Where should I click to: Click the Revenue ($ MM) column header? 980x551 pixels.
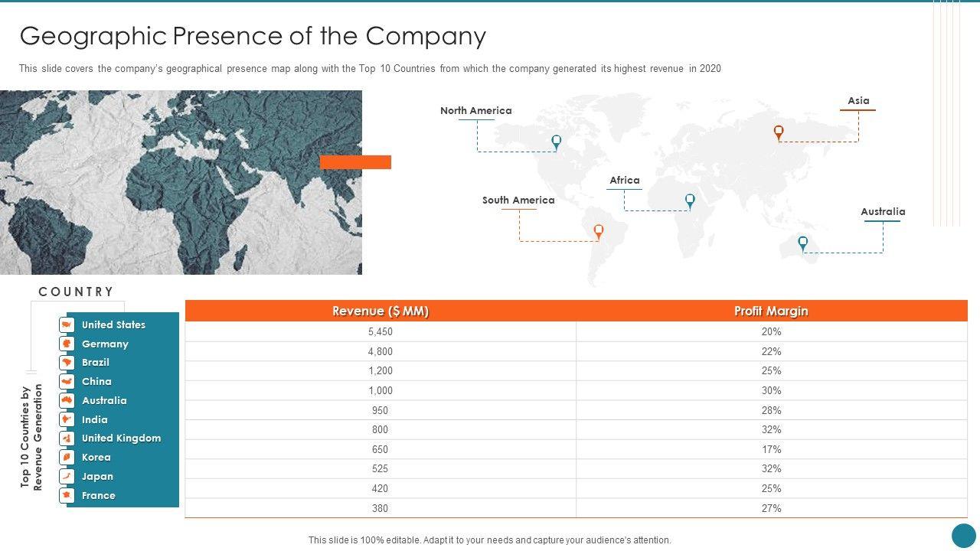tap(381, 311)
